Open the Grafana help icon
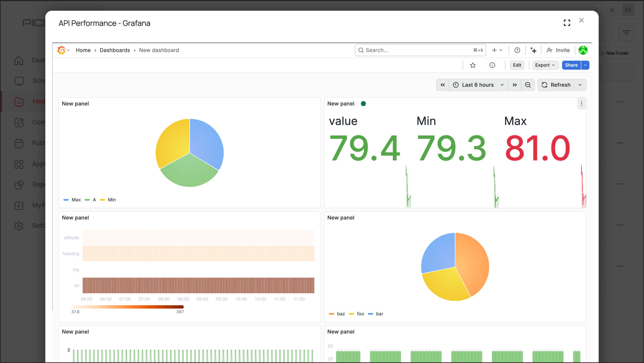Viewport: 644px width, 363px height. [517, 50]
